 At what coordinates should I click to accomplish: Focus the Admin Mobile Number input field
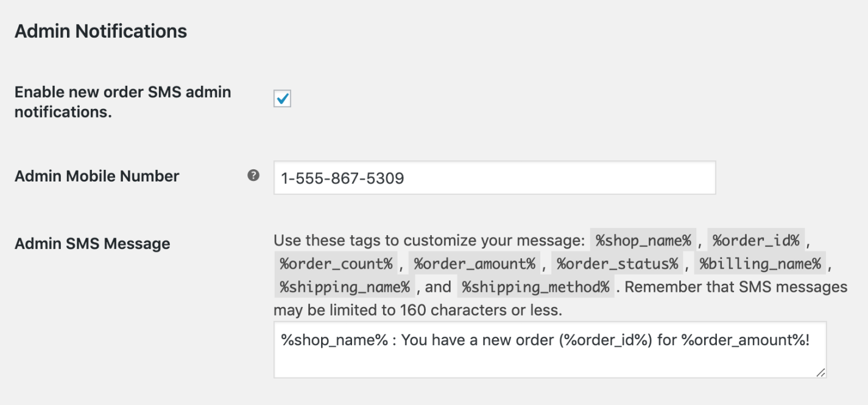494,178
